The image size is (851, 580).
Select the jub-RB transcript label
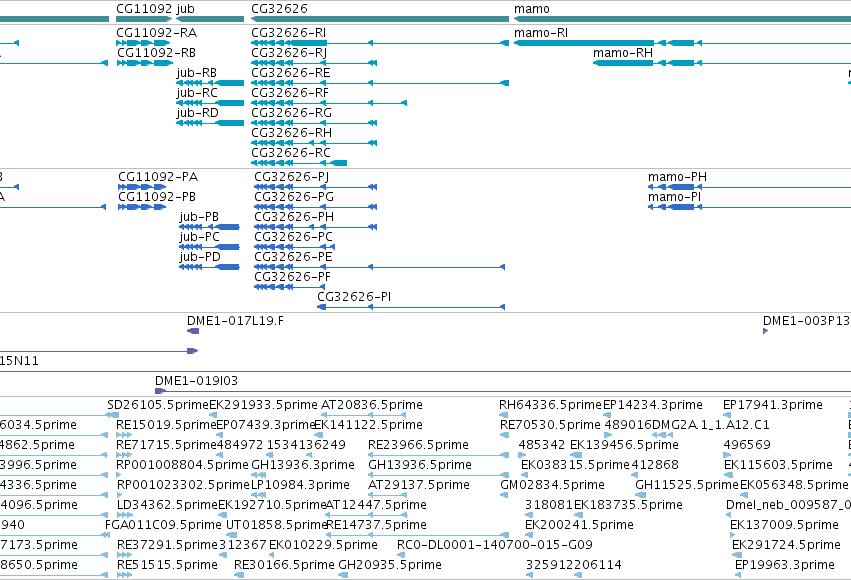click(197, 73)
